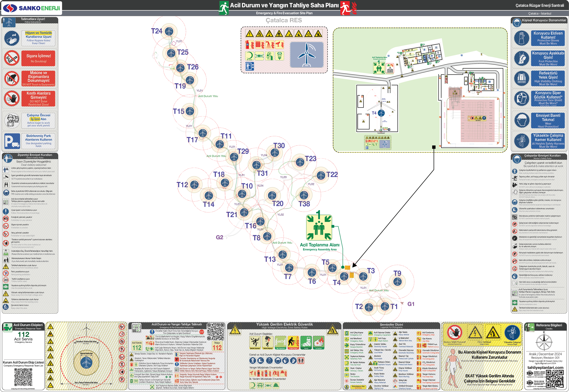Select the large wind turbine tile in legend box
569x392 pixels.
pyautogui.click(x=306, y=54)
